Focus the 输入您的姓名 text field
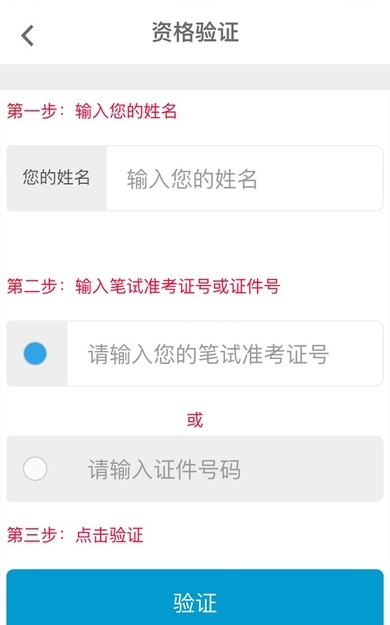390x625 pixels. 244,178
